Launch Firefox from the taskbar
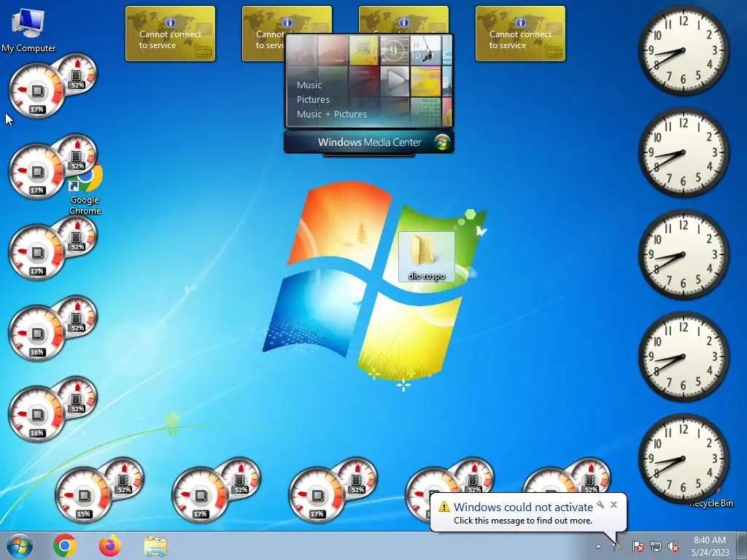 pos(110,545)
